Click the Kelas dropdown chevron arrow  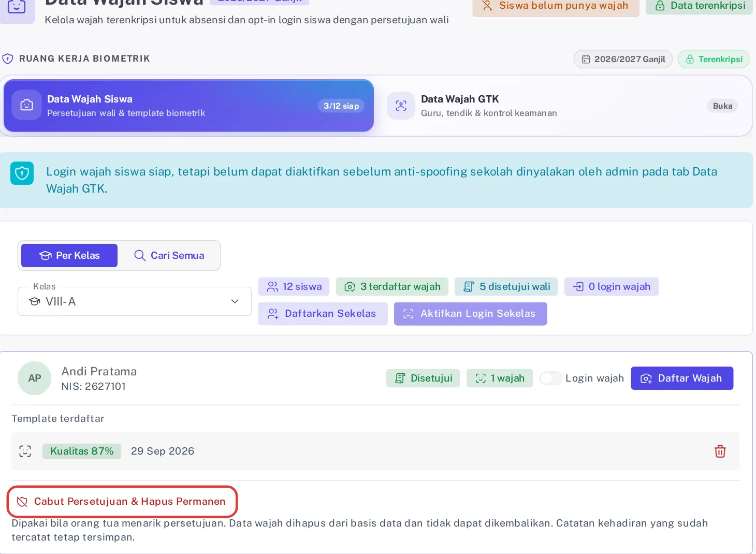pyautogui.click(x=235, y=301)
